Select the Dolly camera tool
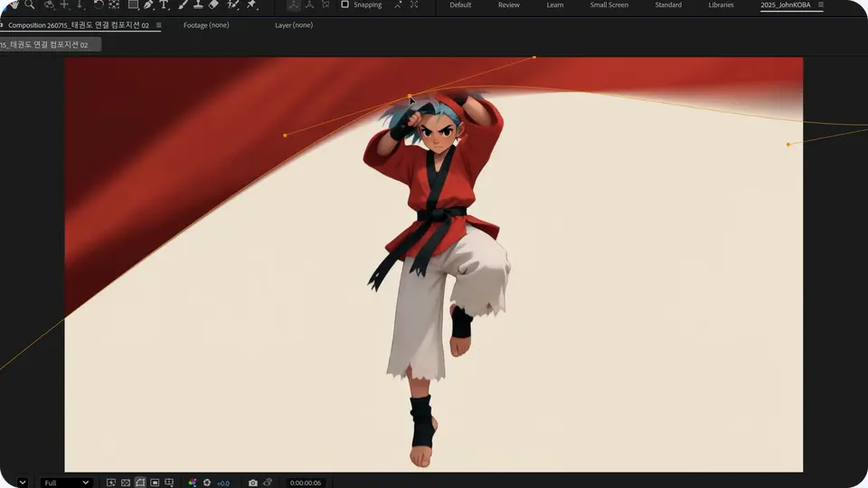Image resolution: width=868 pixels, height=488 pixels. pyautogui.click(x=80, y=5)
